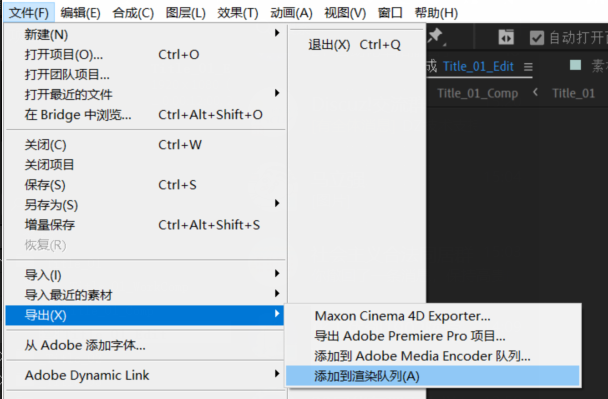Open the 效果(T) menu
This screenshot has height=399, width=608.
pos(238,13)
